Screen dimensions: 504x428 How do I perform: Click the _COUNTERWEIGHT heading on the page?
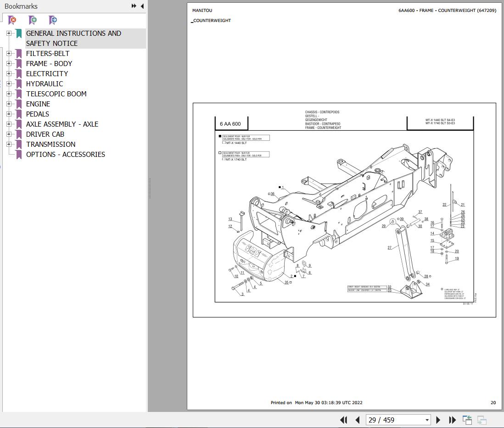pos(211,21)
